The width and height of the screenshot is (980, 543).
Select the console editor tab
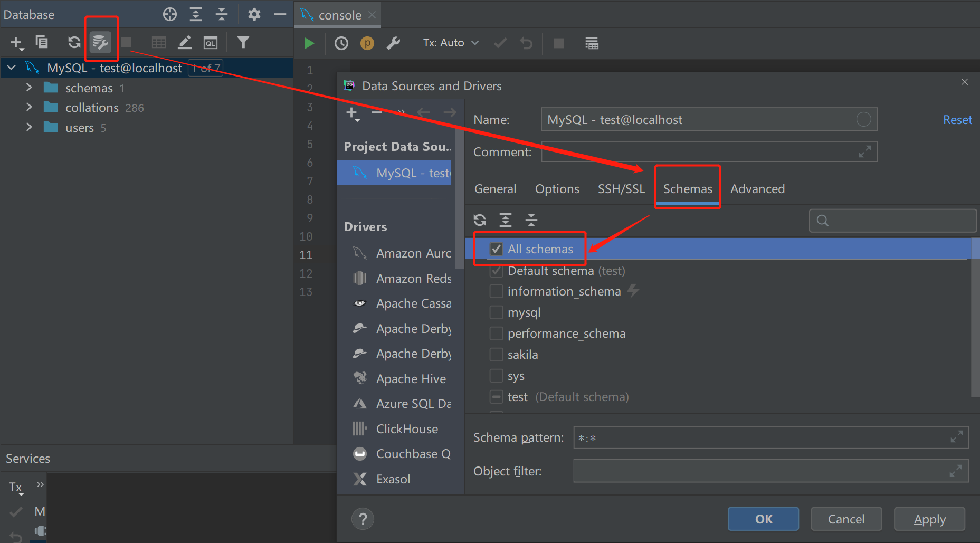pos(339,15)
